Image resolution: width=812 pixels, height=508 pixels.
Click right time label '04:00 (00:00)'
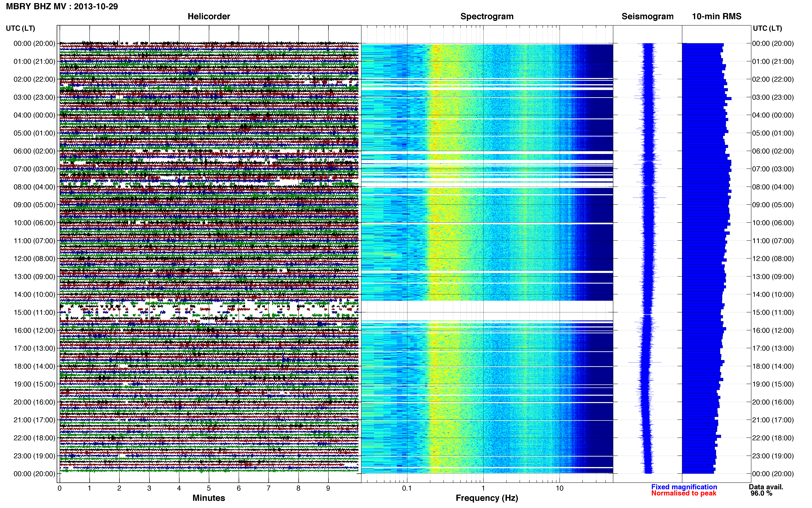click(773, 115)
